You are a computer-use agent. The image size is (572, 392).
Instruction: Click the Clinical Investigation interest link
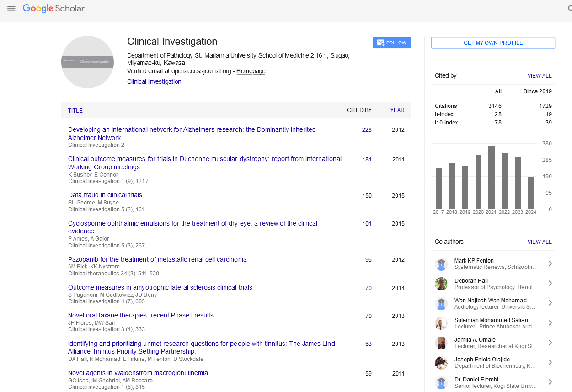[x=154, y=81]
